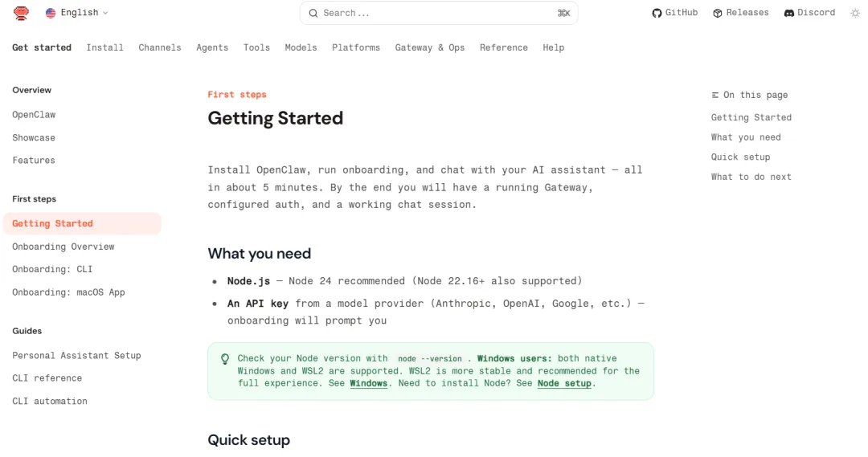Click the US flag language icon
Viewport: 868px width, 457px height.
pos(51,13)
